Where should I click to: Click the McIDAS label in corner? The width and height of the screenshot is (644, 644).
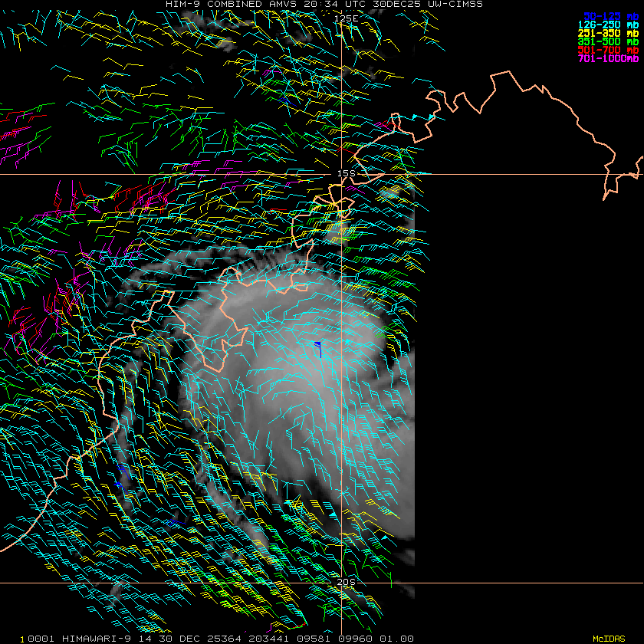(x=609, y=639)
